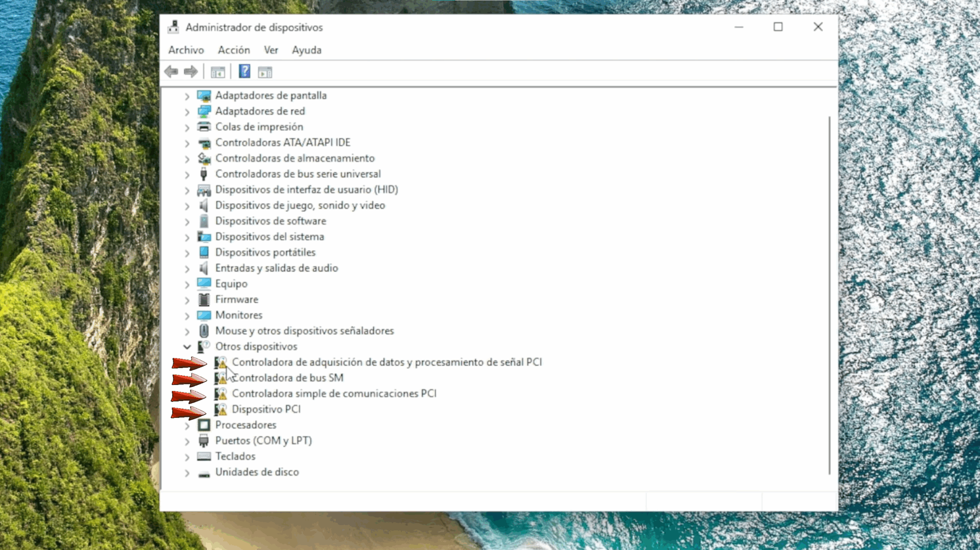Select the Adaptadores de pantalla device icon

pyautogui.click(x=204, y=95)
